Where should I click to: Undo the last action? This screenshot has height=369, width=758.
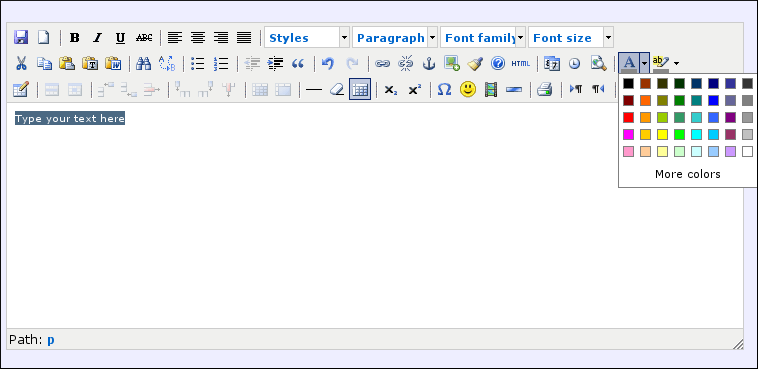click(x=328, y=63)
